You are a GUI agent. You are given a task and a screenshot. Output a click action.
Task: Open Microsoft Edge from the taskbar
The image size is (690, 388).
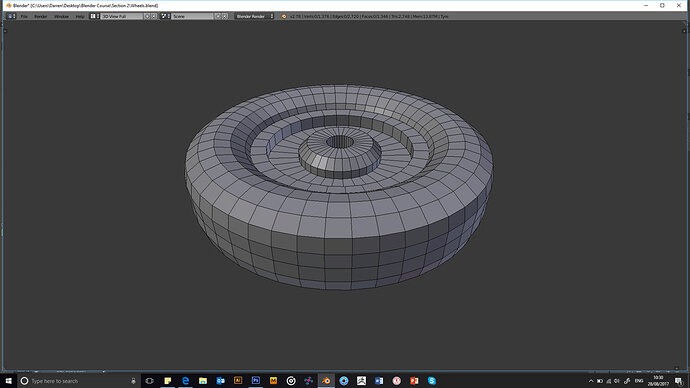(x=185, y=381)
